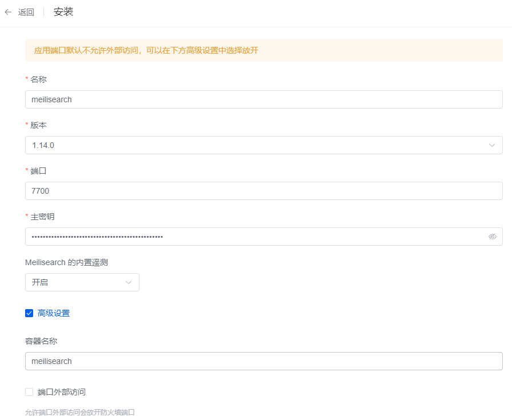
Task: Click the 端口 field showing 7700
Action: [263, 191]
